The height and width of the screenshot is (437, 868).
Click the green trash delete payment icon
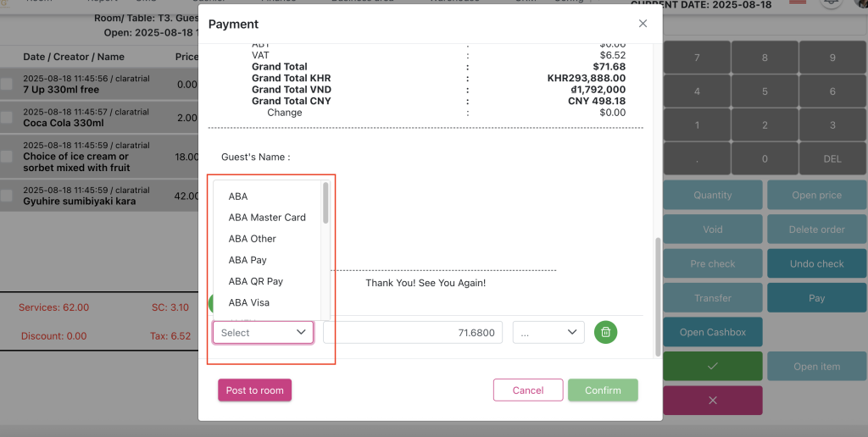point(605,332)
